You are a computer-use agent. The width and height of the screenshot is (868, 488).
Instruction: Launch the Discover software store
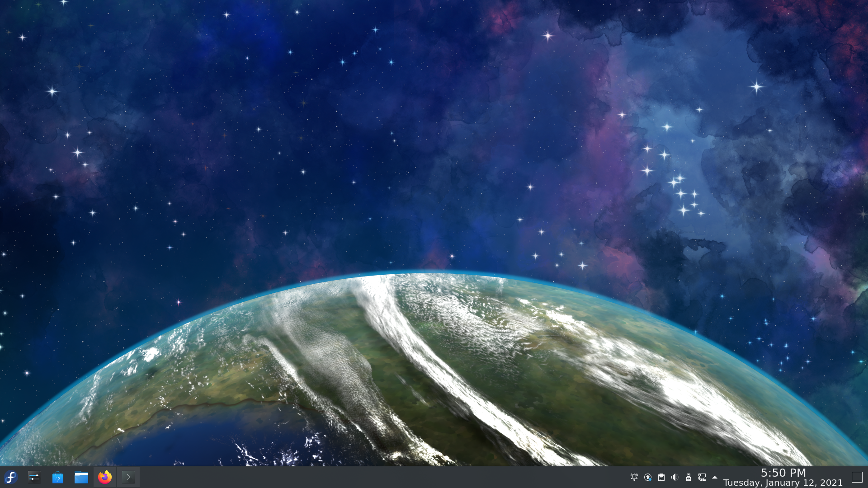58,477
